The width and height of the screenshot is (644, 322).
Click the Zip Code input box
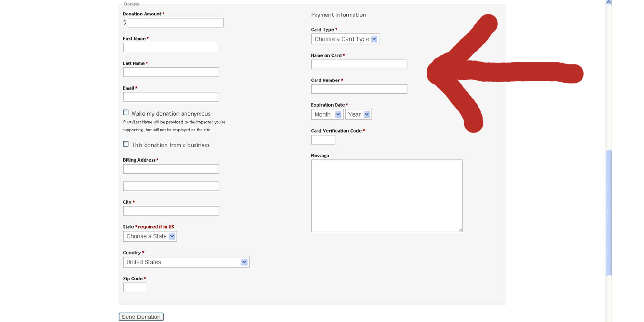click(135, 288)
